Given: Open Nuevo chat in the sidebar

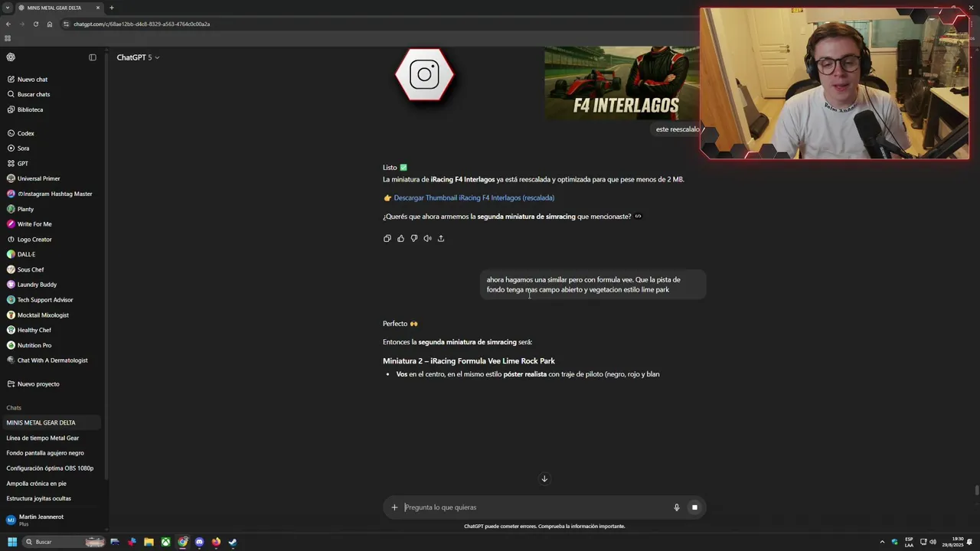Looking at the screenshot, I should click(x=32, y=80).
